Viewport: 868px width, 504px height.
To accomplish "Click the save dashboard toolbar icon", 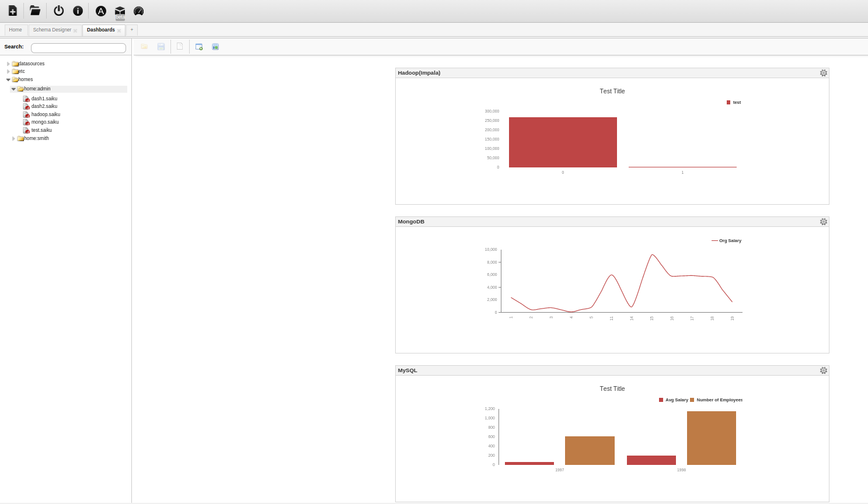I will (x=161, y=47).
